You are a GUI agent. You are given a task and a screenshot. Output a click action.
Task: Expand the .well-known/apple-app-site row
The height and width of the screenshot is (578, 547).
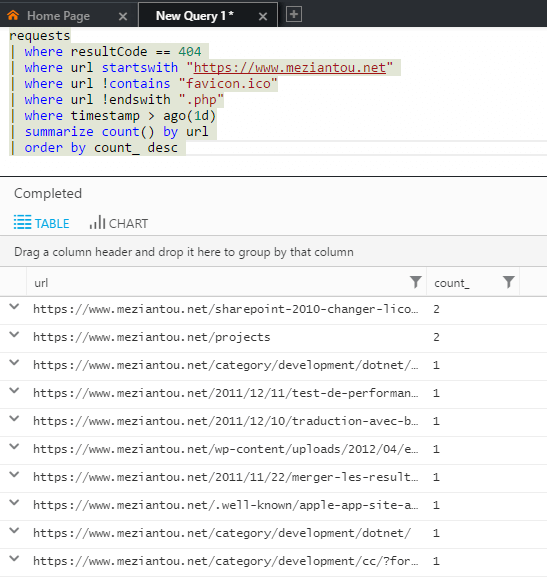[14, 503]
